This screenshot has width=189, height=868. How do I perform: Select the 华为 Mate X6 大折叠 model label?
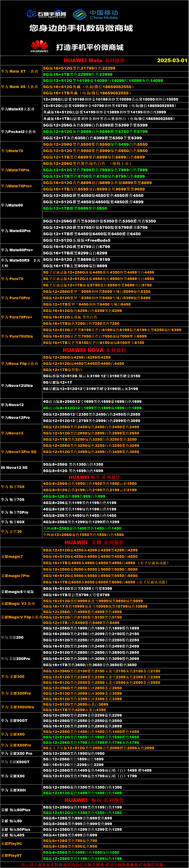pos(20,87)
